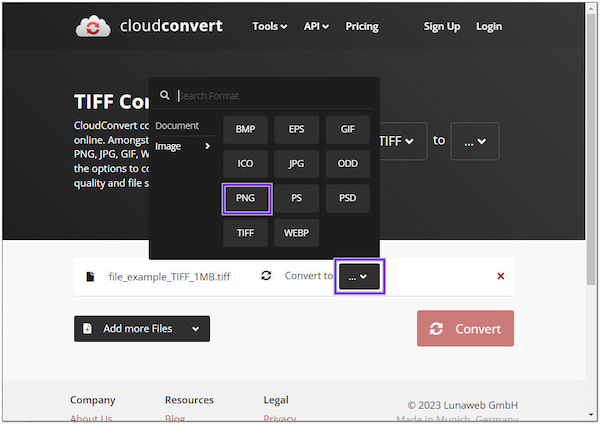
Task: Open the TIFF source format dropdown
Action: [403, 141]
